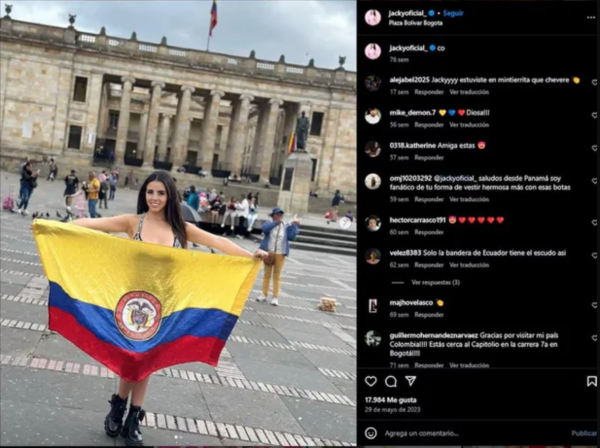Like mike_demon.7's comment heart
Image resolution: width=600 pixels, height=448 pixels.
click(x=595, y=115)
